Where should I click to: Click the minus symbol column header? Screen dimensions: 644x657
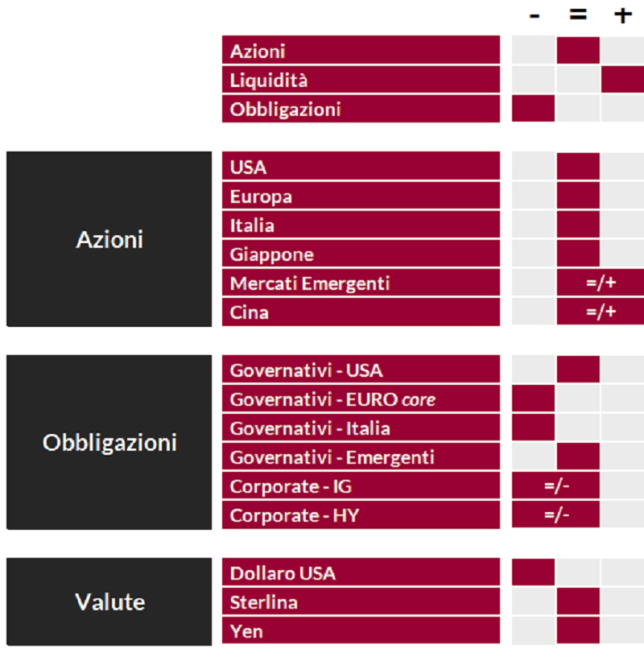535,16
